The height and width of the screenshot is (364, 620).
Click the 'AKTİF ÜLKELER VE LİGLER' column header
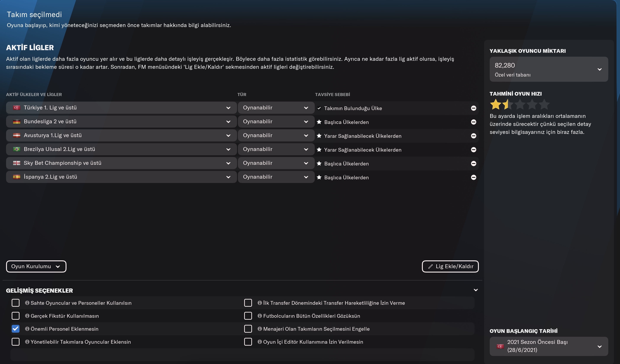coord(34,94)
